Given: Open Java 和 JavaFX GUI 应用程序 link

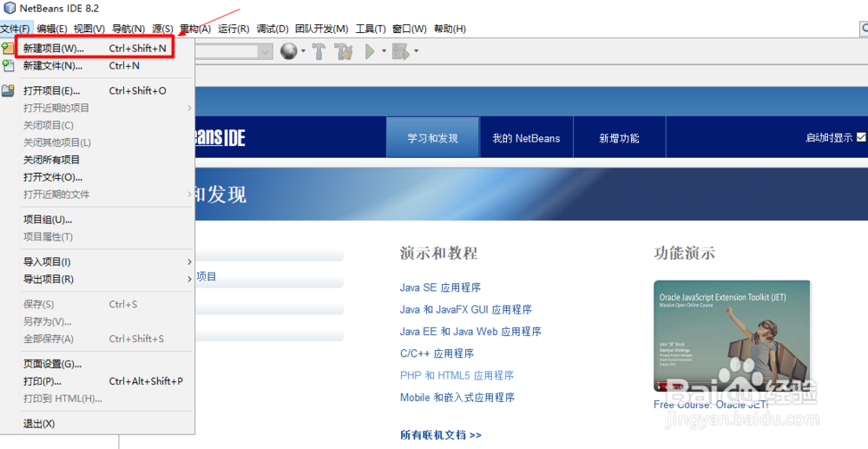Looking at the screenshot, I should point(466,309).
